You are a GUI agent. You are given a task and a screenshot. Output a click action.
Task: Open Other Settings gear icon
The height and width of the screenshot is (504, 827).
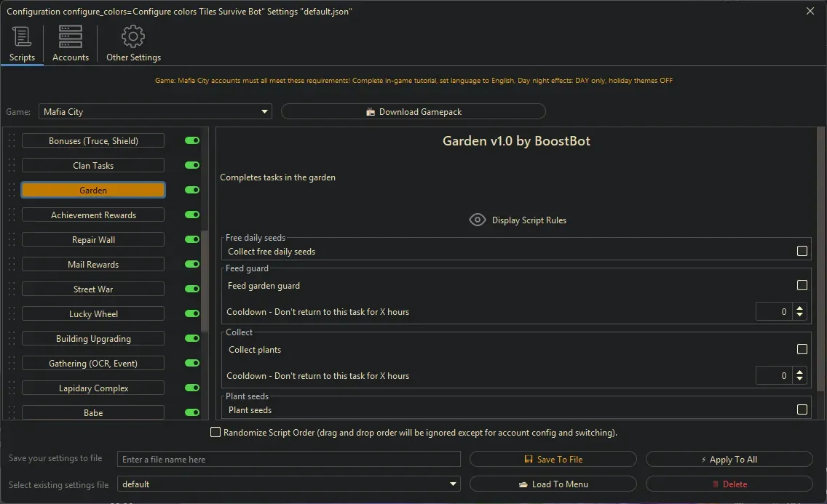(133, 36)
